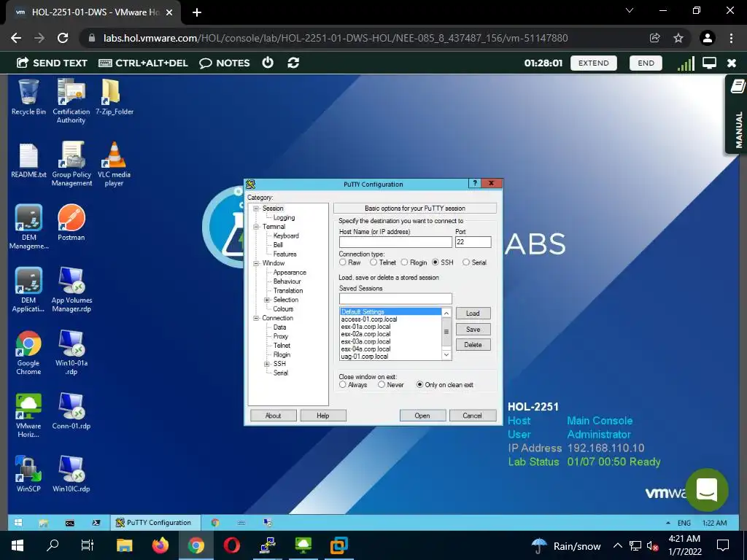
Task: Select Proxy in the category tree
Action: 281,336
